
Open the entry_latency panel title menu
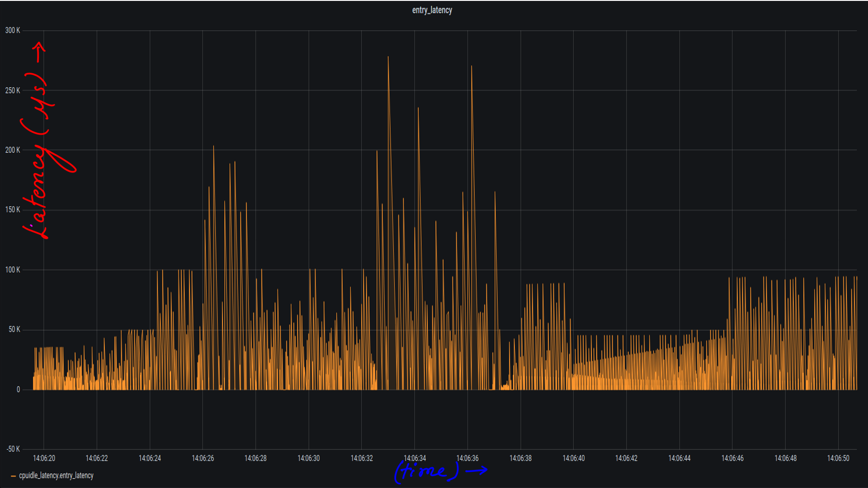point(432,10)
